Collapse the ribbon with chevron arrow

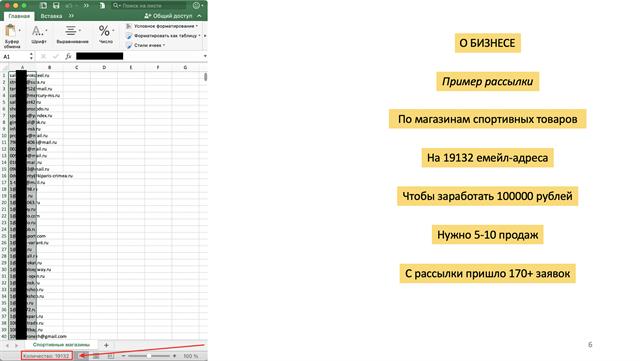click(x=199, y=16)
